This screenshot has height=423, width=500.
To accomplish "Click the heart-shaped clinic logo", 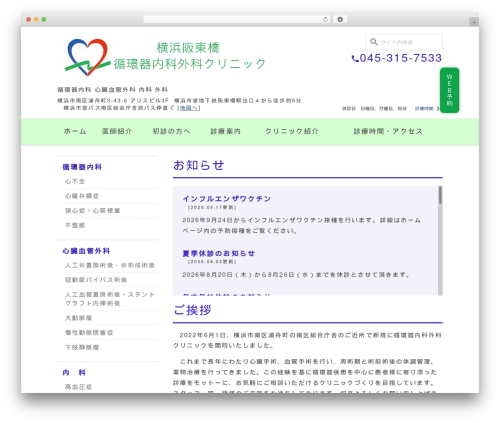I will (x=87, y=57).
